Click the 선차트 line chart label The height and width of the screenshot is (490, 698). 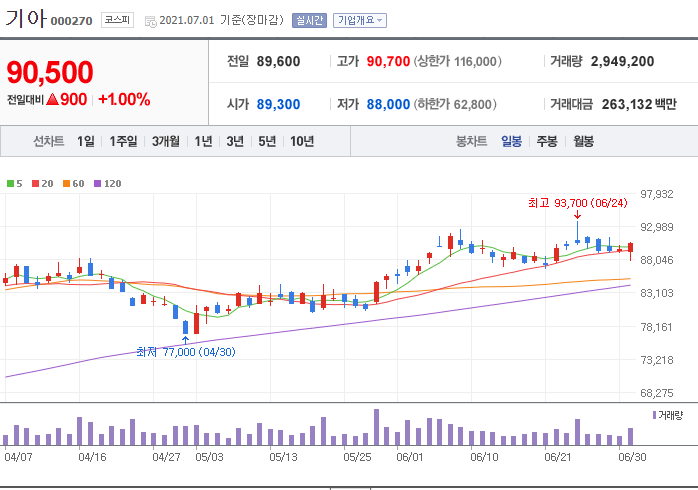point(49,142)
